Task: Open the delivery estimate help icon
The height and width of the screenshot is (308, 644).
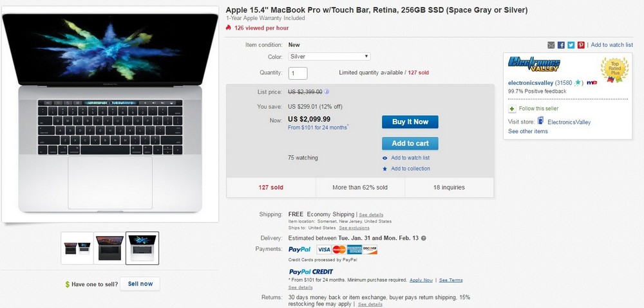Action: click(x=424, y=238)
